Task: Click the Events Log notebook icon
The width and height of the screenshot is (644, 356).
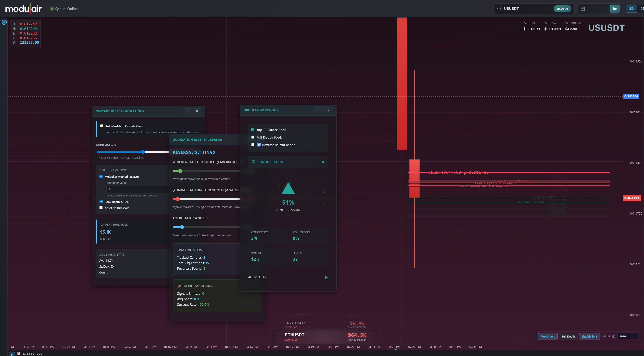Action: point(18,353)
